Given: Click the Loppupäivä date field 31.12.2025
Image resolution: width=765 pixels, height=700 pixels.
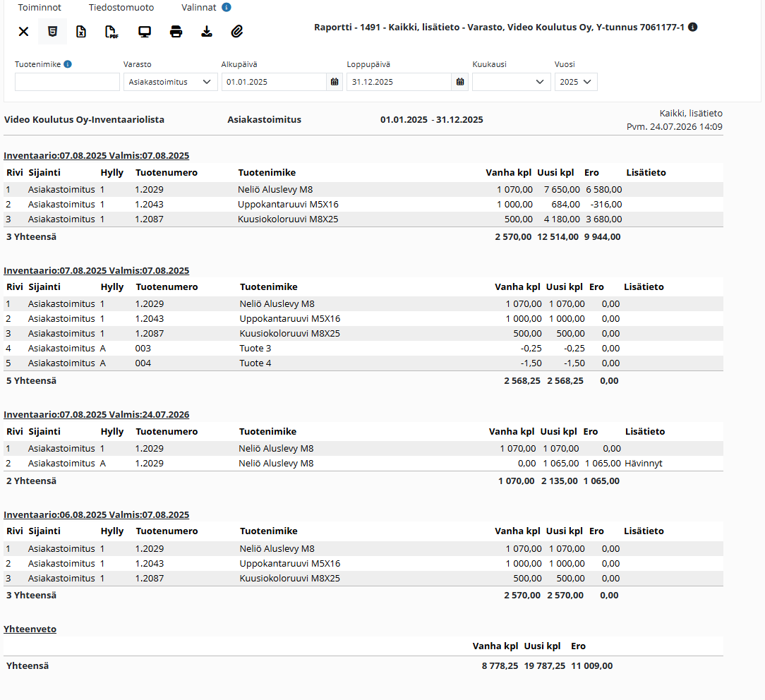Looking at the screenshot, I should 399,82.
